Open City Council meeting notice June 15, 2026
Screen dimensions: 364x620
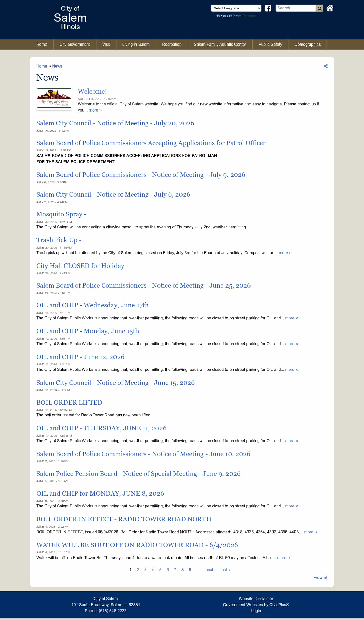click(116, 383)
